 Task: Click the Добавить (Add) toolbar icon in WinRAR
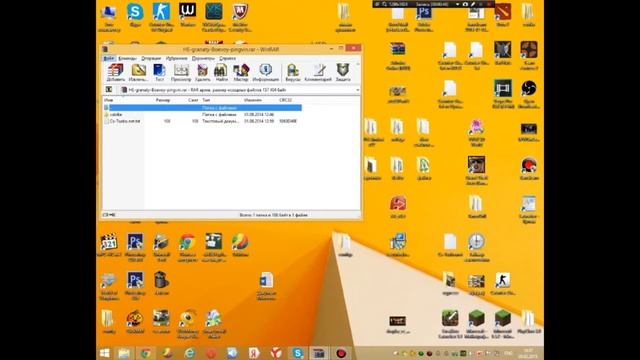pyautogui.click(x=116, y=73)
